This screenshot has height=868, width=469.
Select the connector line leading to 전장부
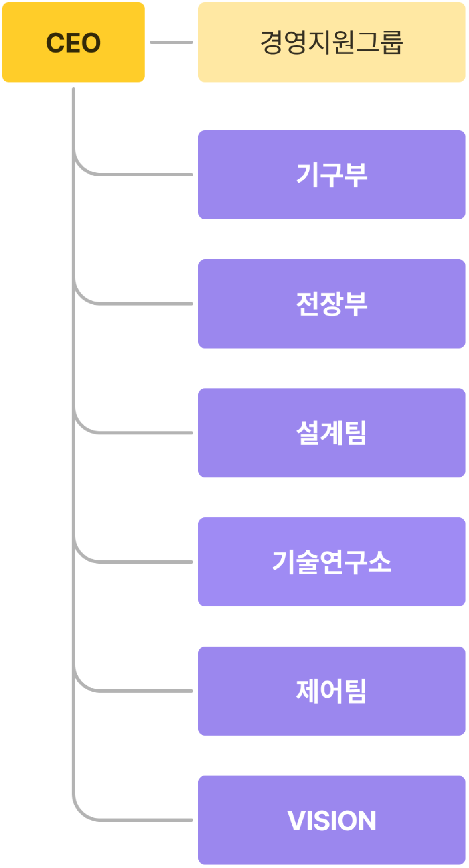pos(139,303)
